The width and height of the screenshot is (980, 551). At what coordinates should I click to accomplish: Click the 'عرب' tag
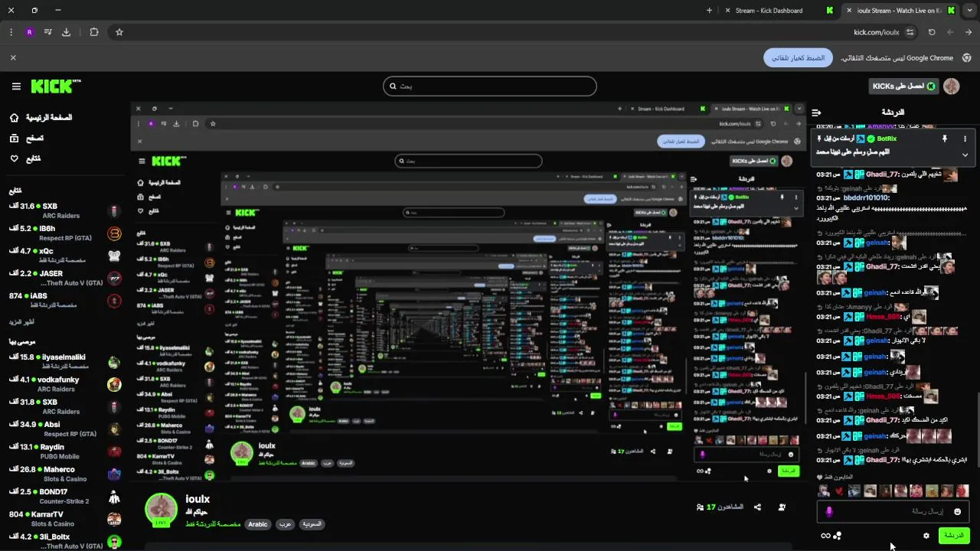click(284, 524)
